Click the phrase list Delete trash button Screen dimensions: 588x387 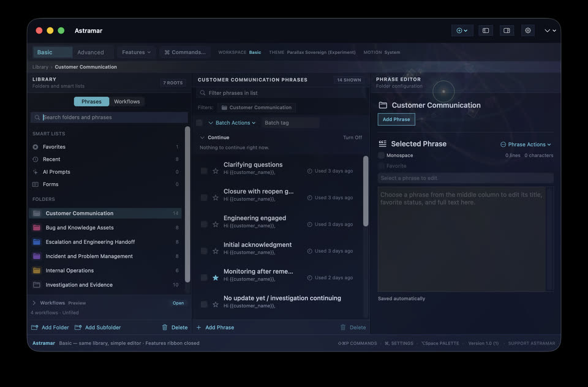353,328
